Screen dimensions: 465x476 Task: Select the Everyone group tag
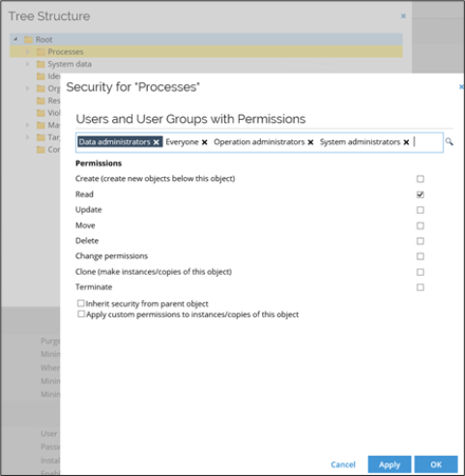[x=182, y=142]
